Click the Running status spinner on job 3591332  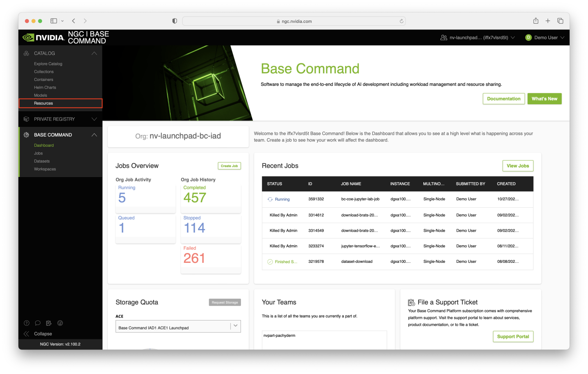tap(270, 199)
